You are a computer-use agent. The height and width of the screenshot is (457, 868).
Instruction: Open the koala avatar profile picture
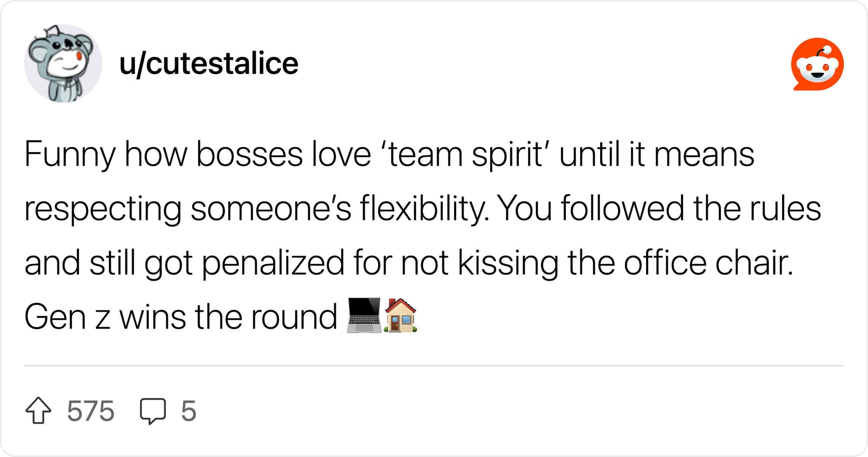(63, 63)
